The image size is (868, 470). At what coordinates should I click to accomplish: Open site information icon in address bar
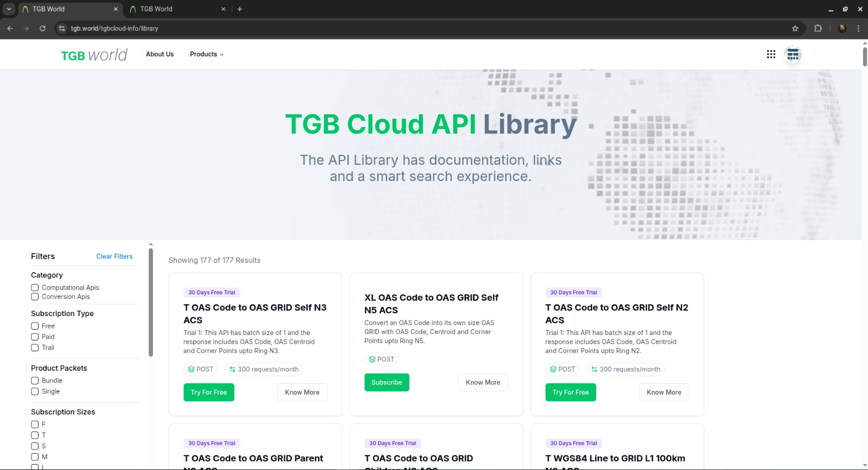click(62, 28)
